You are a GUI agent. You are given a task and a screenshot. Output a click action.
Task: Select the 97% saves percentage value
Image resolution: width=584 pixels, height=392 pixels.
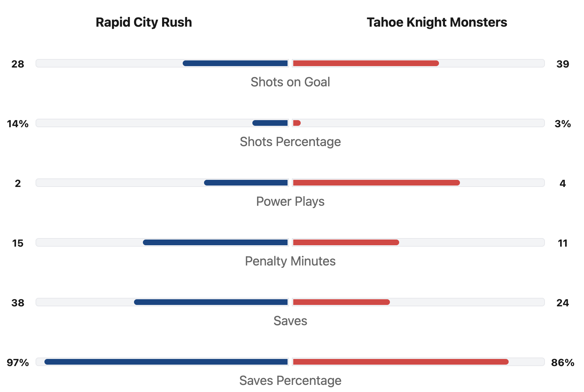18,363
